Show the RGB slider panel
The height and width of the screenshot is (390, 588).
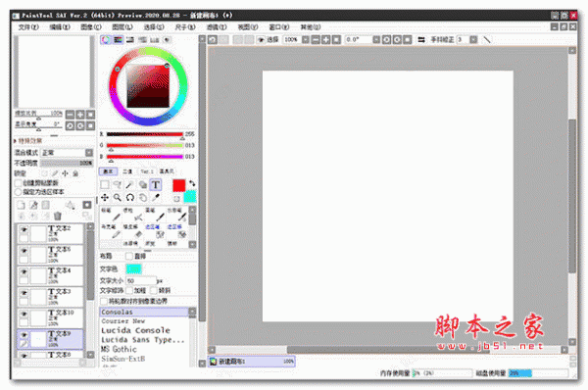click(119, 40)
